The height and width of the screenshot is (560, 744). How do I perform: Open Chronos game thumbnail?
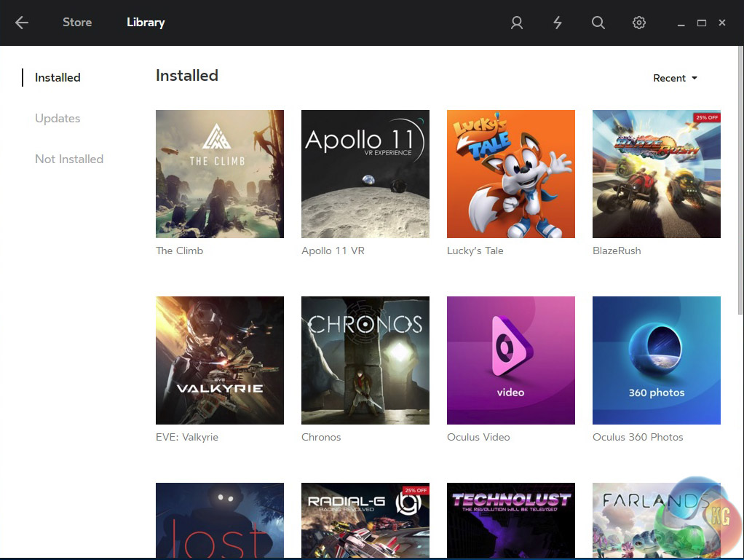[365, 360]
